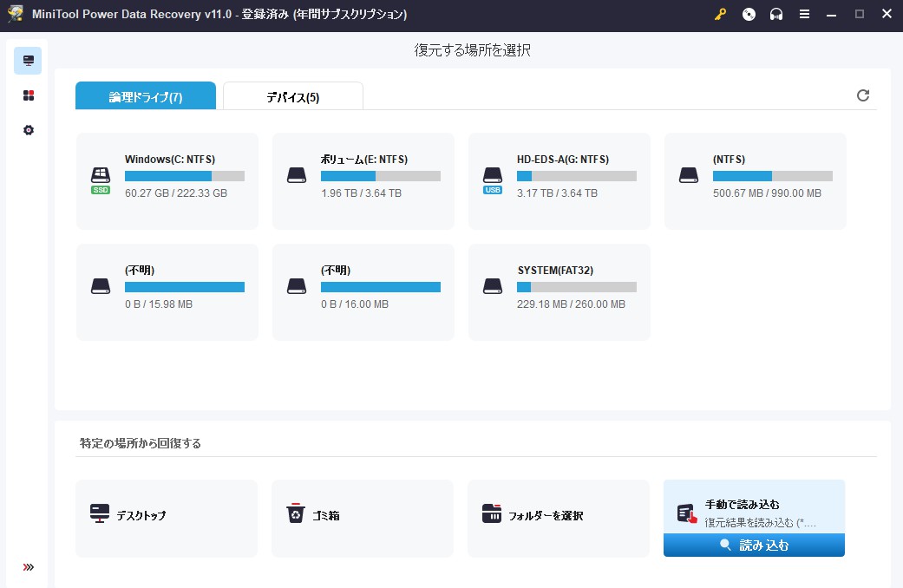The height and width of the screenshot is (588, 903).
Task: Minimize the MiniTool window
Action: (831, 15)
